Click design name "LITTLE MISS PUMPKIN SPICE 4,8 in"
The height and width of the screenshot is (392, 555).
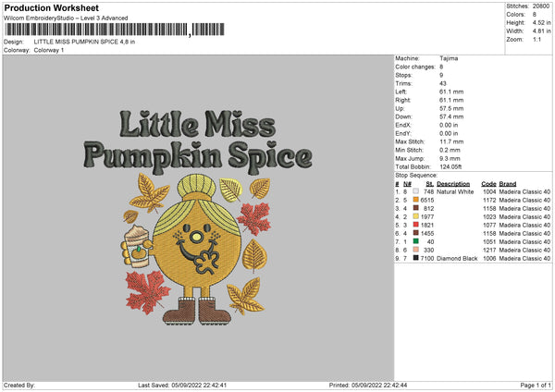84,42
